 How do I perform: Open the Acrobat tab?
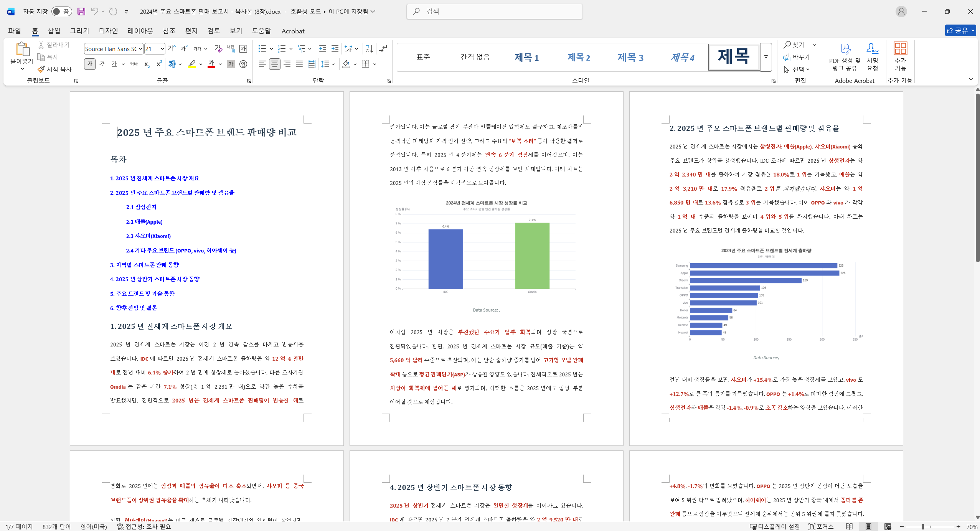293,31
